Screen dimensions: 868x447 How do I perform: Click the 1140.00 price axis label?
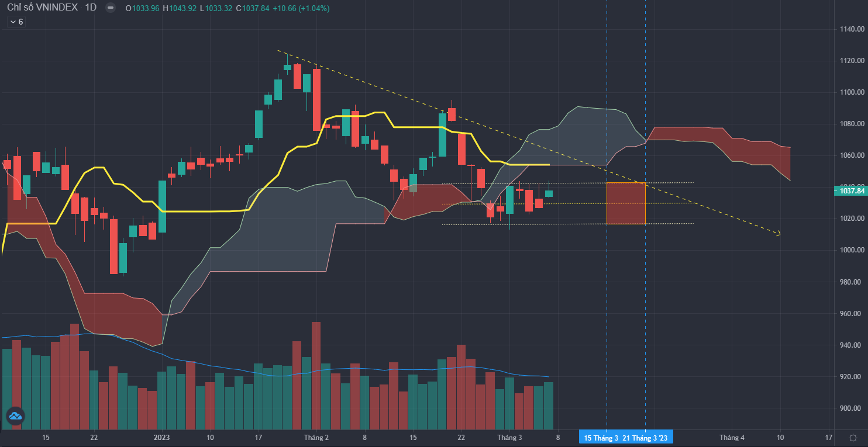pyautogui.click(x=852, y=29)
